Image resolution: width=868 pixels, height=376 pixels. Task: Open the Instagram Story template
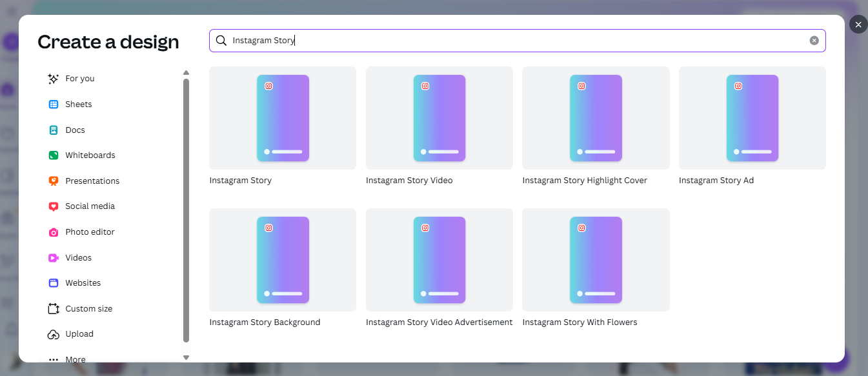click(282, 118)
